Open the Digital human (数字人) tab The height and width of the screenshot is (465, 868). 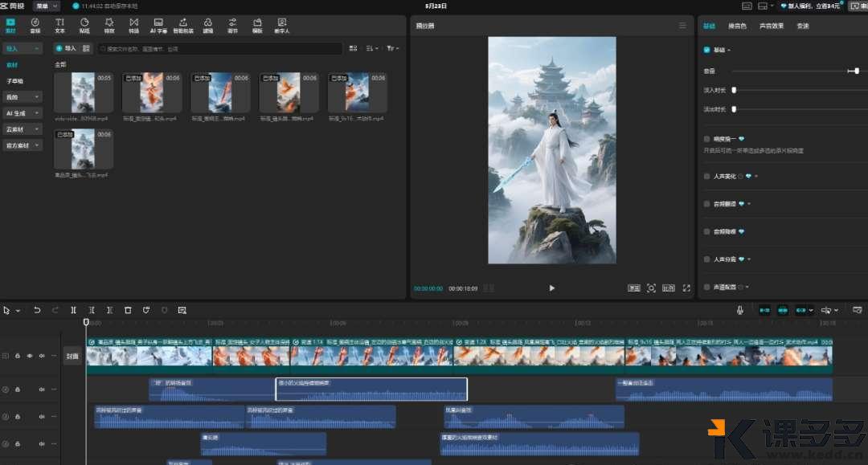pyautogui.click(x=282, y=26)
